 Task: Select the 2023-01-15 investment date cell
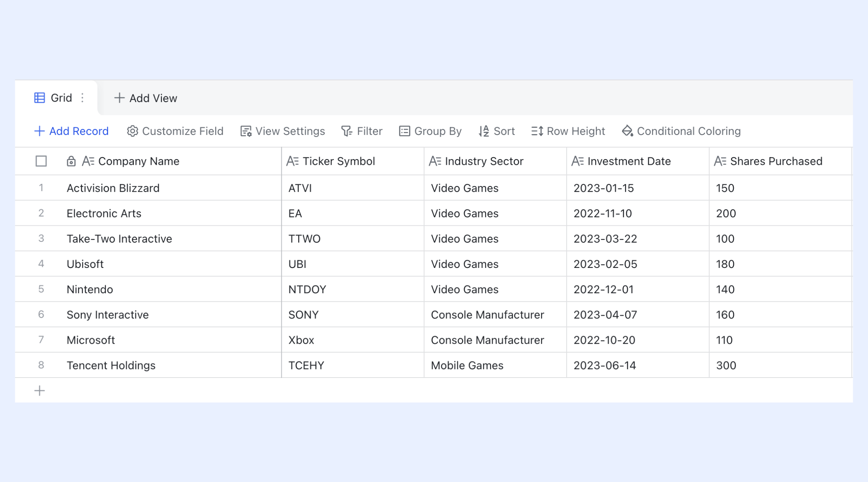[x=638, y=188]
